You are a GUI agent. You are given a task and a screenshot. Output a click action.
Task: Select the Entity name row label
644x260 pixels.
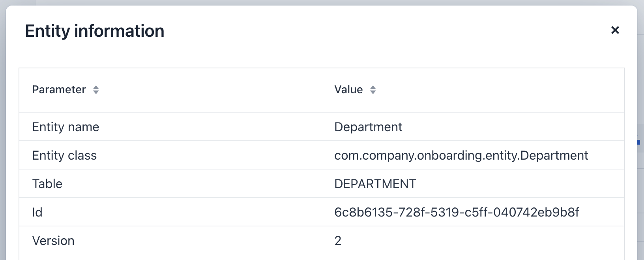coord(66,127)
